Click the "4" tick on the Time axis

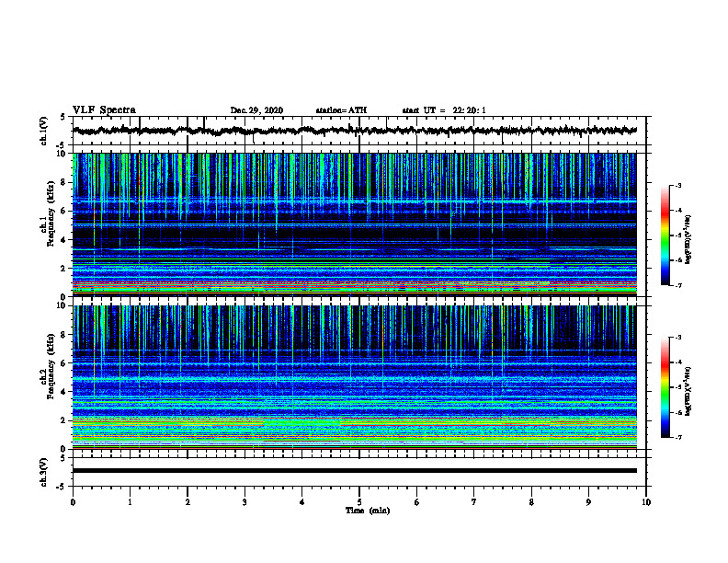coord(302,502)
